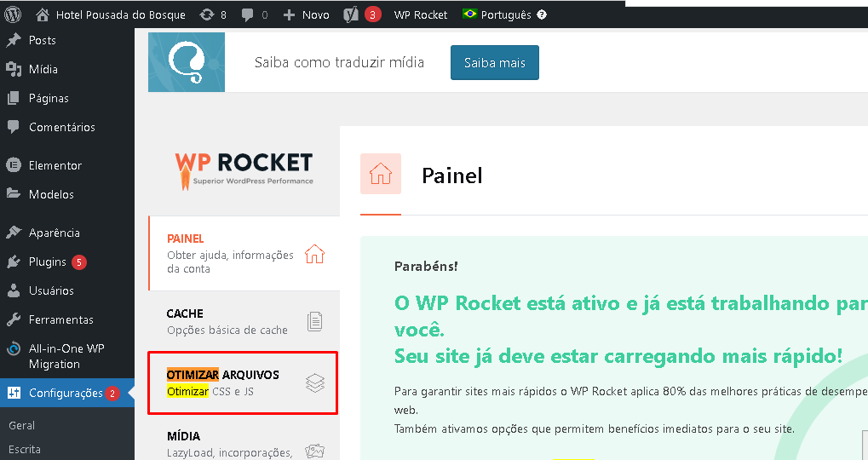The width and height of the screenshot is (868, 460).
Task: Open the Português language switcher
Action: coord(506,15)
